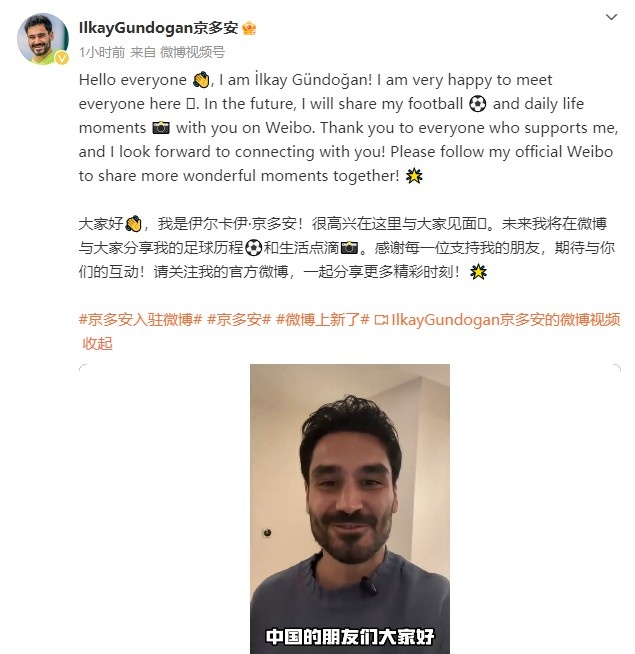Click the football emoji in English text

478,104
